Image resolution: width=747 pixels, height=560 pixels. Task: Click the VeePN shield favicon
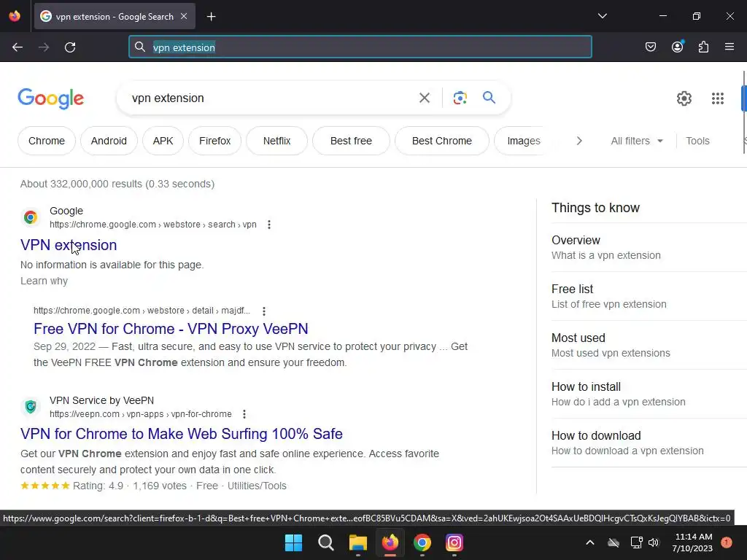31,407
